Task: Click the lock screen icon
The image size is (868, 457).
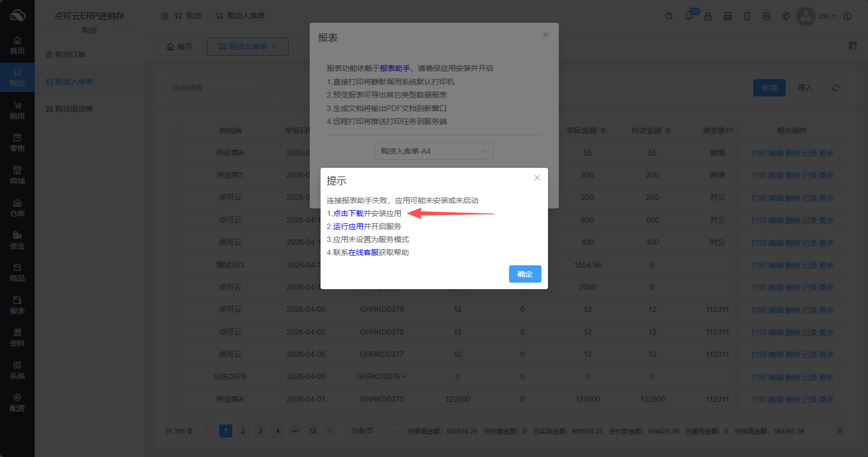Action: coord(708,16)
